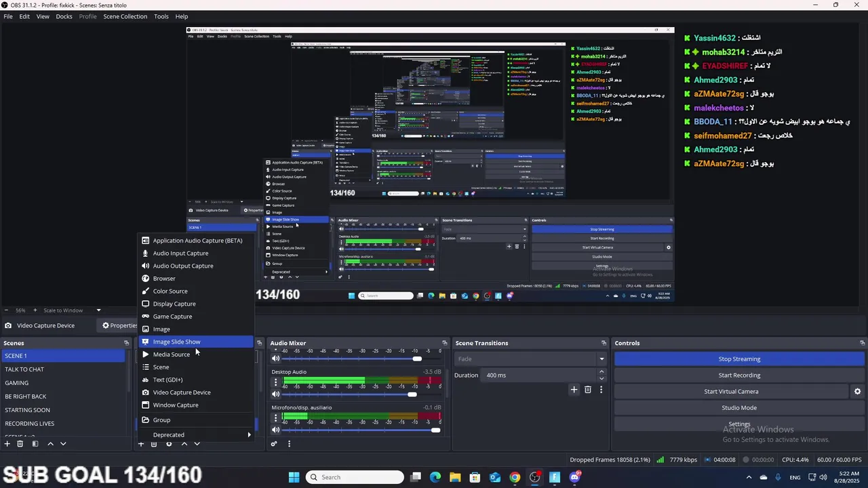Show hidden tray icons chevron
The height and width of the screenshot is (488, 868).
click(749, 477)
